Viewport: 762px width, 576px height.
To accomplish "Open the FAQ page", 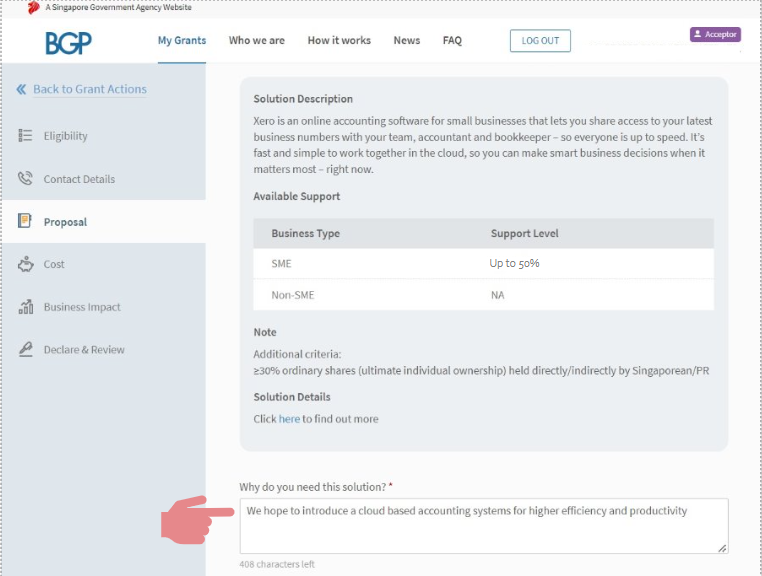I will coord(452,40).
